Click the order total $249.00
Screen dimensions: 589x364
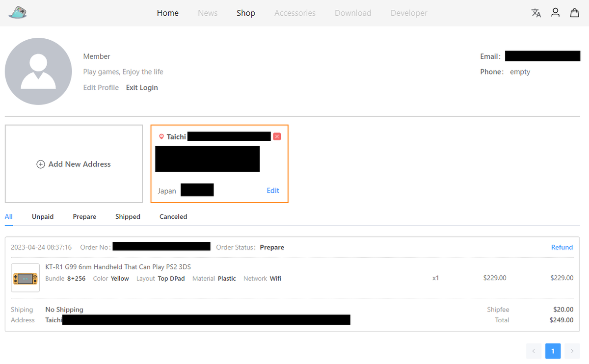tap(562, 320)
